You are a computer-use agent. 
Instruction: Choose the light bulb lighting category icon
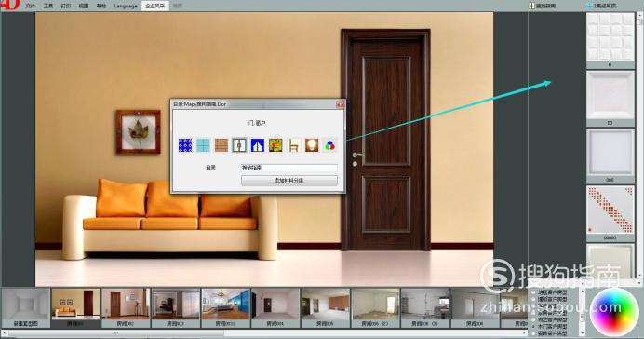[x=312, y=145]
